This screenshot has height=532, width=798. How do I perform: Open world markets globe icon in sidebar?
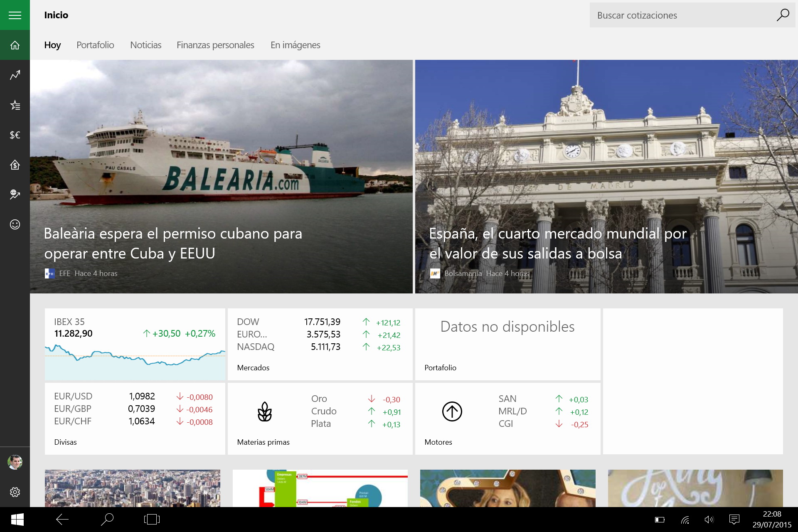tap(15, 195)
